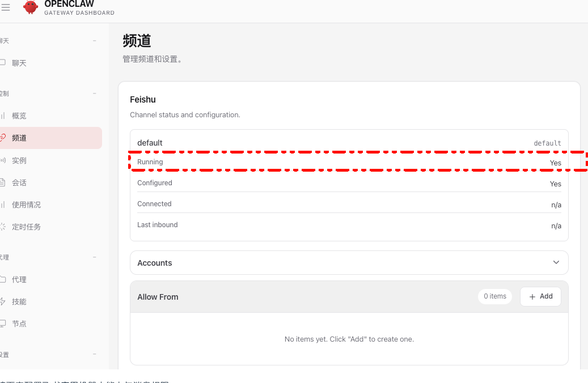Click the "n/a" value for Last inbound
This screenshot has width=588, height=383.
(556, 226)
